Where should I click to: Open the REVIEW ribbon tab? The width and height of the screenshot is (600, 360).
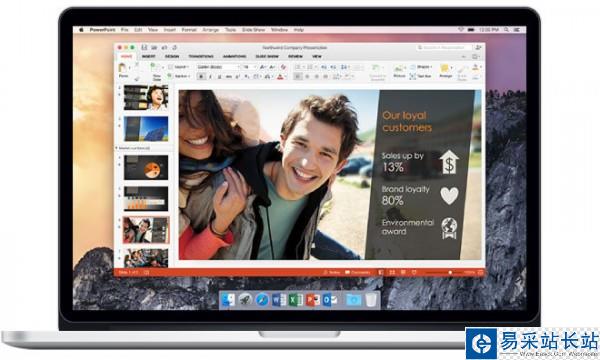(x=295, y=56)
